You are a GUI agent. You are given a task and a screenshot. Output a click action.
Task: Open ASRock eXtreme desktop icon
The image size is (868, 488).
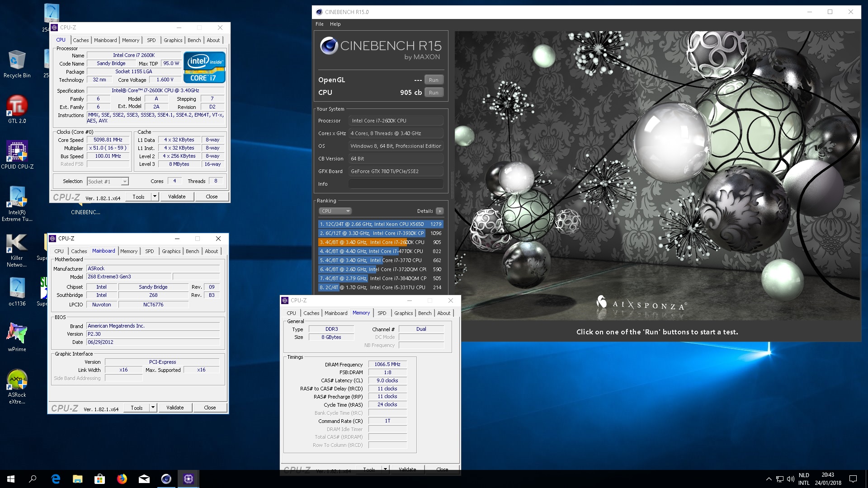click(17, 386)
